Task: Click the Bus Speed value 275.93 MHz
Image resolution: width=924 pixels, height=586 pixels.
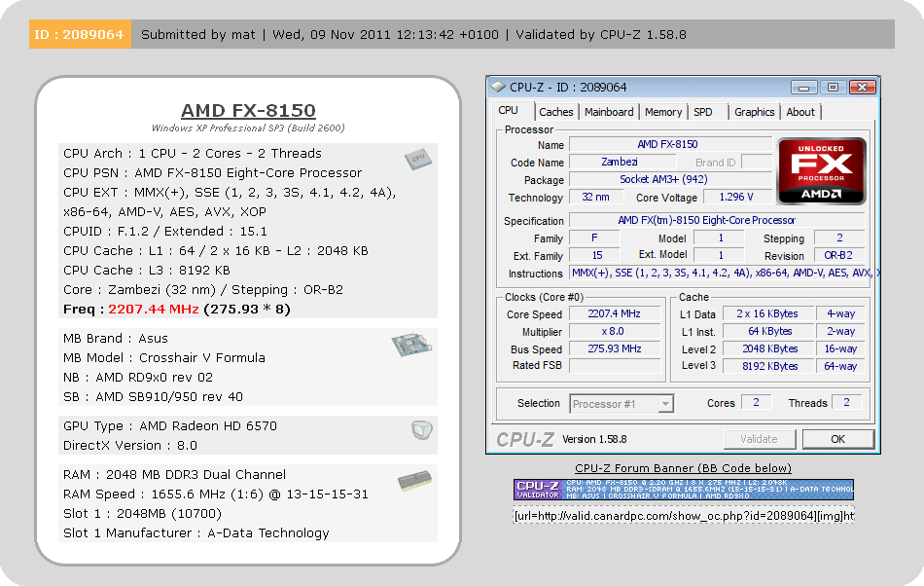Action: (614, 349)
